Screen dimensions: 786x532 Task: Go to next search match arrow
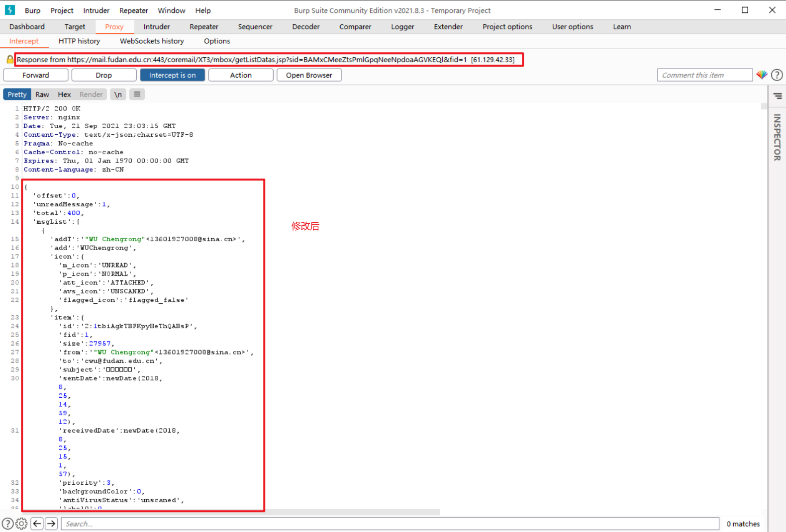pos(51,524)
